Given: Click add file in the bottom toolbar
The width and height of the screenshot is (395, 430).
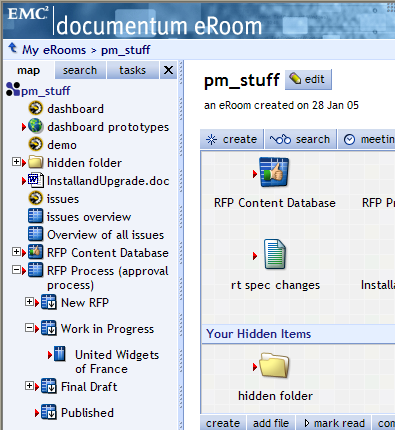Looking at the screenshot, I should pos(271,423).
